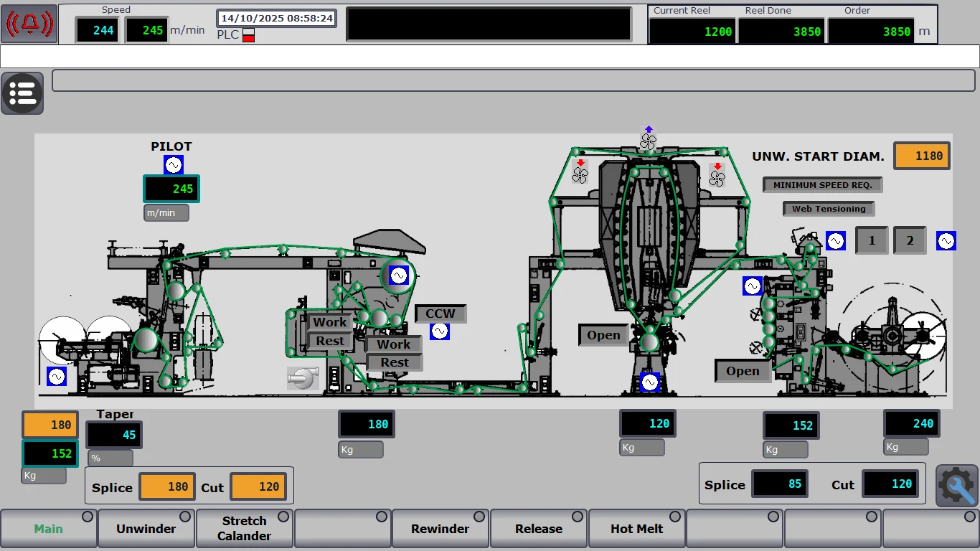Viewport: 980px width, 551px height.
Task: Click the upper Work button
Action: click(x=330, y=322)
